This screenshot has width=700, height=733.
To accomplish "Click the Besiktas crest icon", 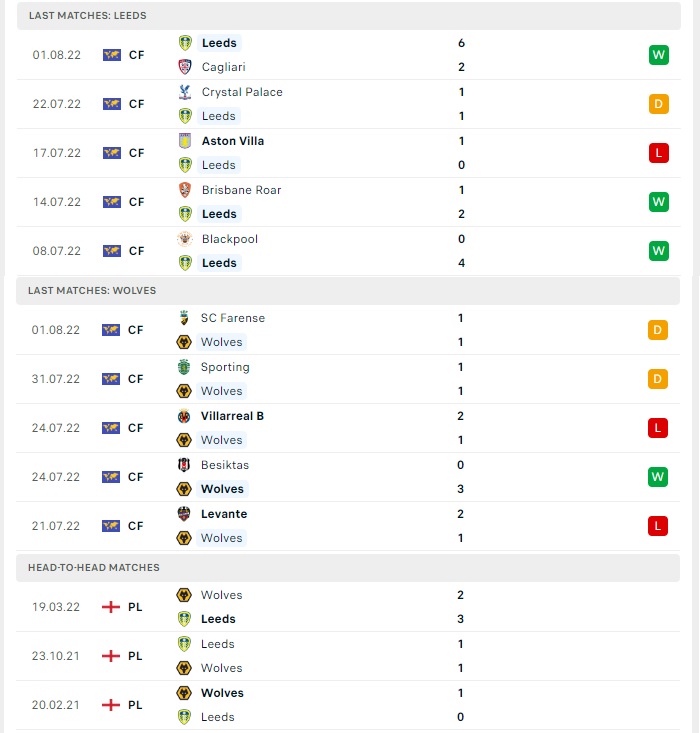I will pyautogui.click(x=184, y=465).
